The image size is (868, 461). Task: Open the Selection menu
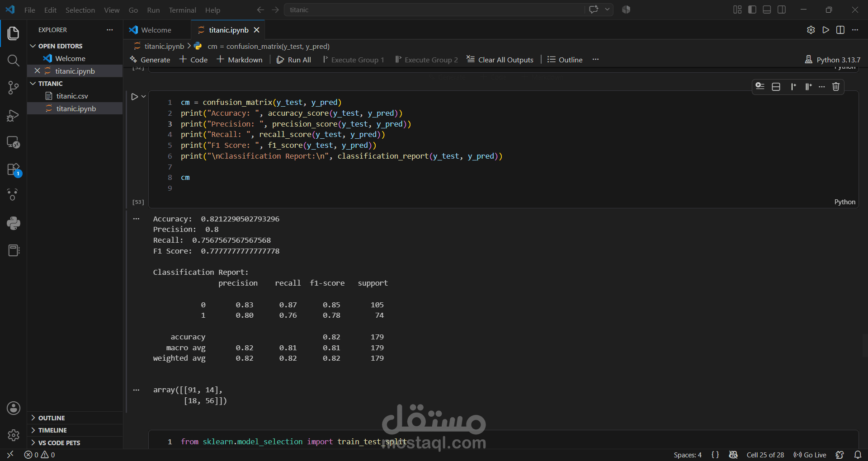tap(80, 10)
